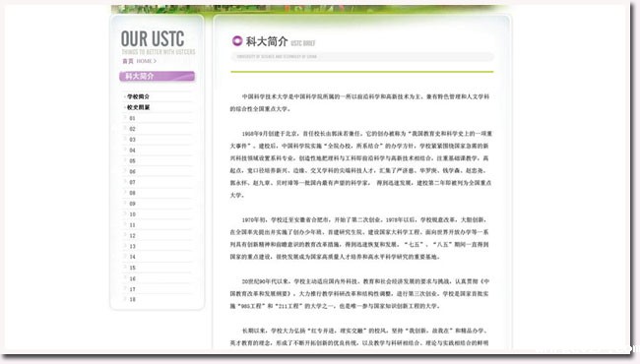Screen dimensions: 640x364
Task: Select sidebar item 04
Action: [x=132, y=151]
